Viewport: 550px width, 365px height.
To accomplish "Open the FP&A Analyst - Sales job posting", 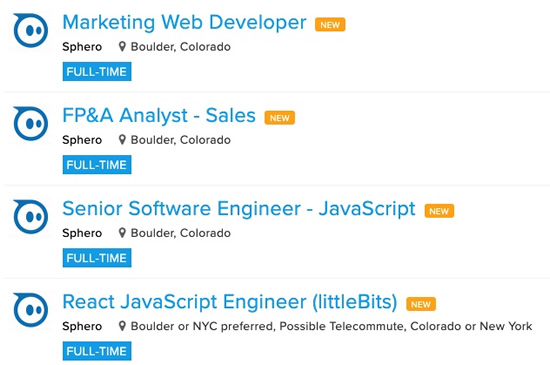I will point(159,116).
